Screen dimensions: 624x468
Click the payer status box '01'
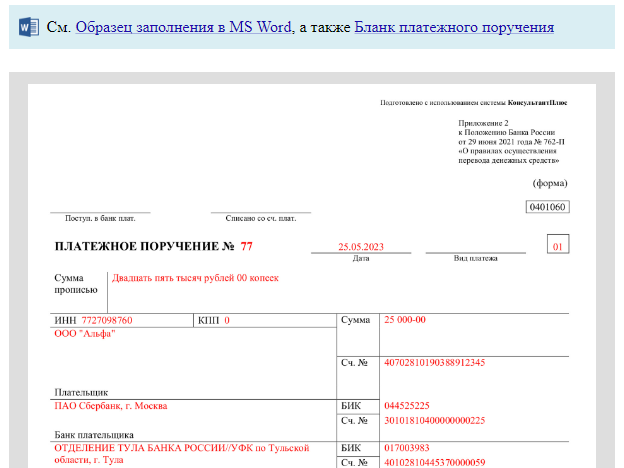(x=558, y=244)
